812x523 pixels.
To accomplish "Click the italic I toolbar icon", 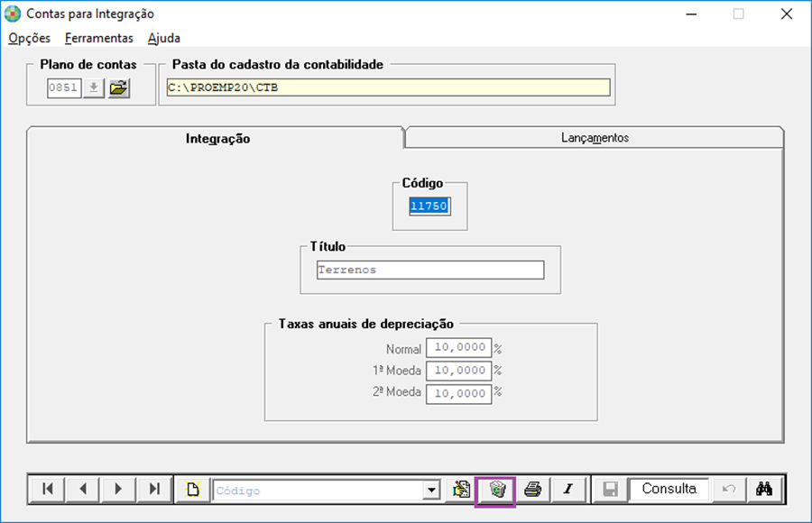I will (x=568, y=489).
